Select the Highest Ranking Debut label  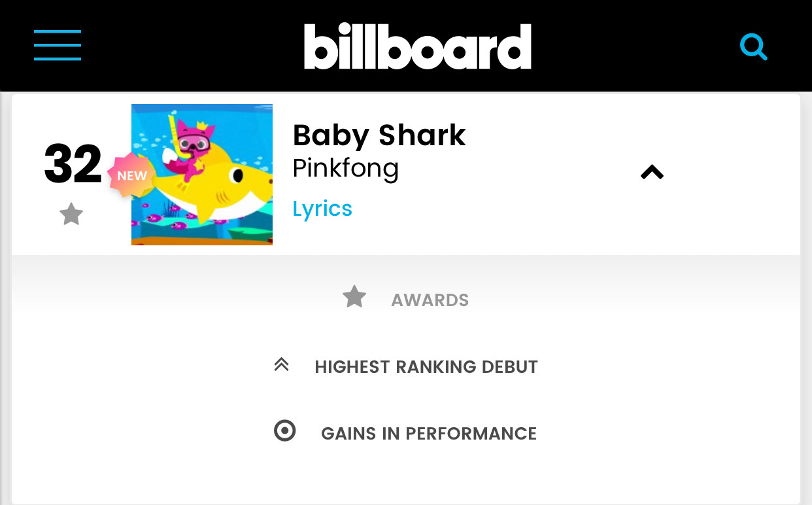(x=426, y=367)
